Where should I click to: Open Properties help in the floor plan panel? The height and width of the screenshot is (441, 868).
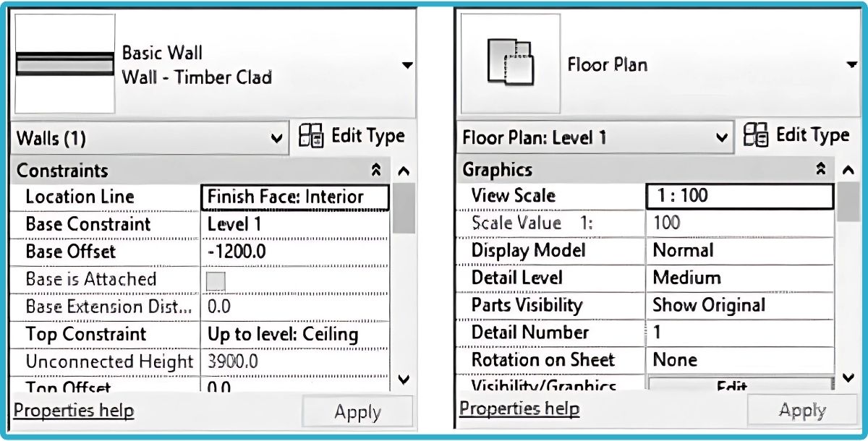coord(519,408)
